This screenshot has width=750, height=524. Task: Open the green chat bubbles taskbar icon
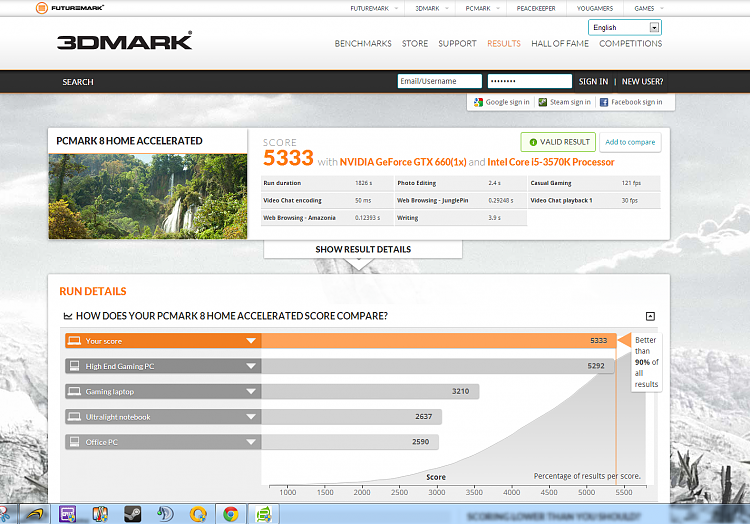click(263, 514)
